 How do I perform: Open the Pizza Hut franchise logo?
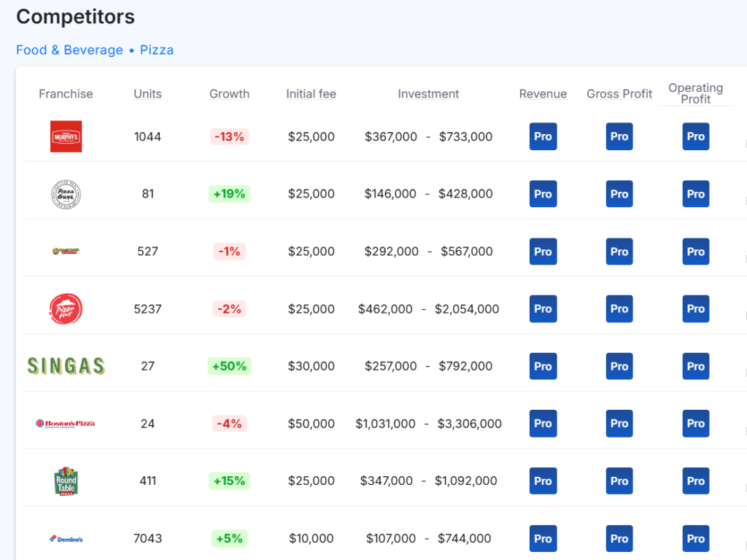[x=66, y=308]
